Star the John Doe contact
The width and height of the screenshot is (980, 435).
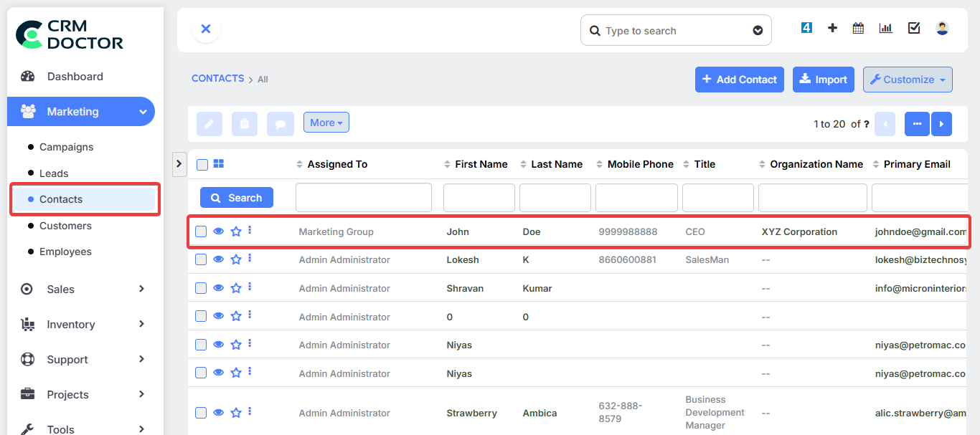click(236, 231)
